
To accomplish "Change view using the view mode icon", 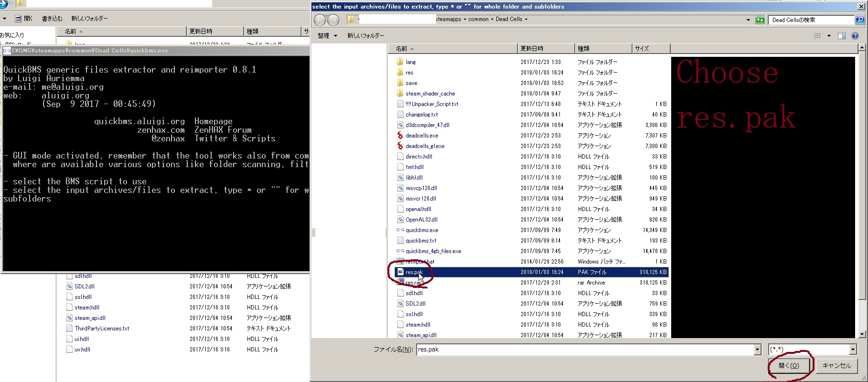I will 817,36.
